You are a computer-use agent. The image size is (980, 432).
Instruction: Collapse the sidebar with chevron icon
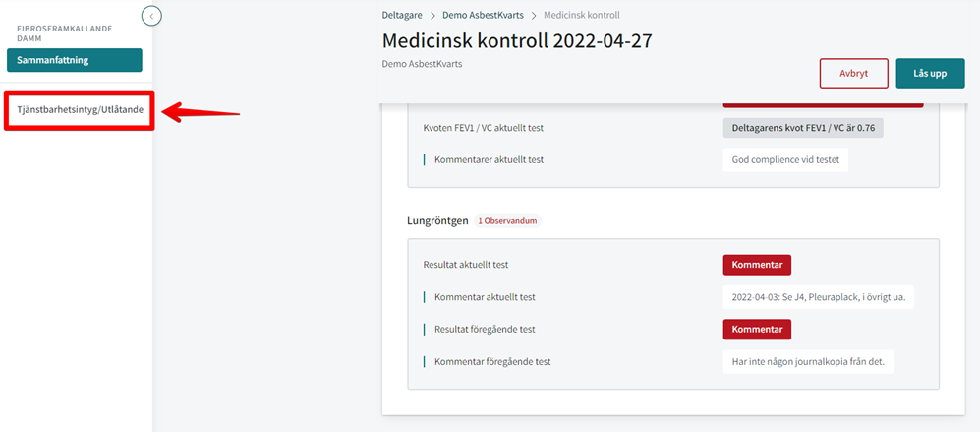point(152,15)
